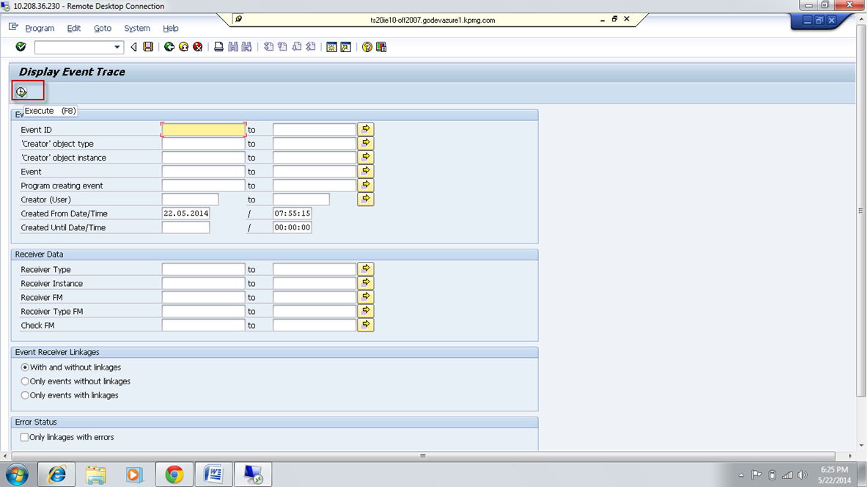Select 'Only events with linkages' option
868x487 pixels.
tap(25, 395)
